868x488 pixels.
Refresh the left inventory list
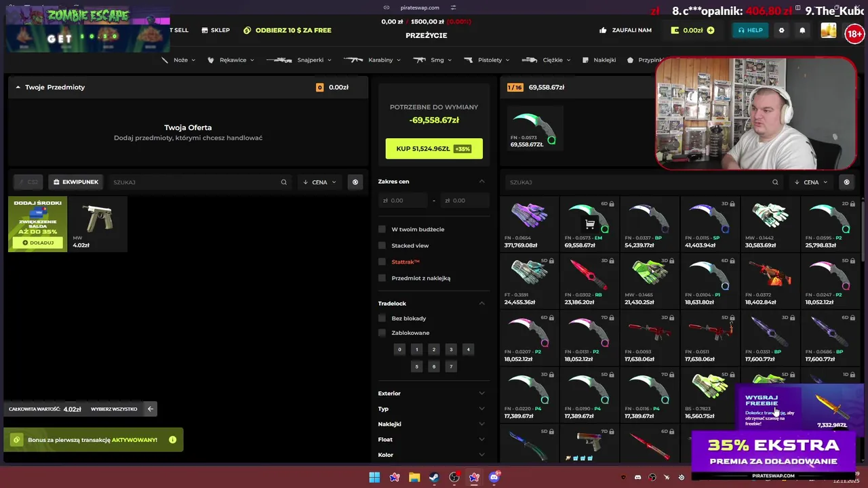coord(355,182)
